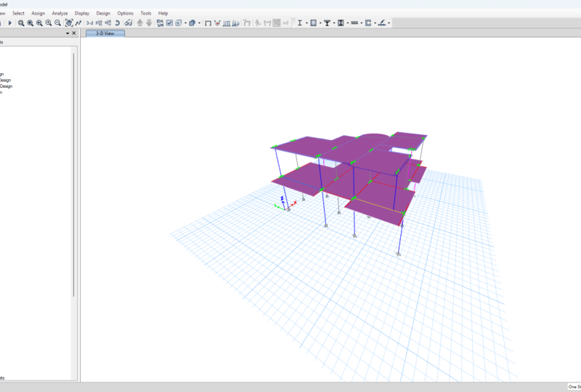Open Steel Frame Design dropdown arrow

coord(306,23)
